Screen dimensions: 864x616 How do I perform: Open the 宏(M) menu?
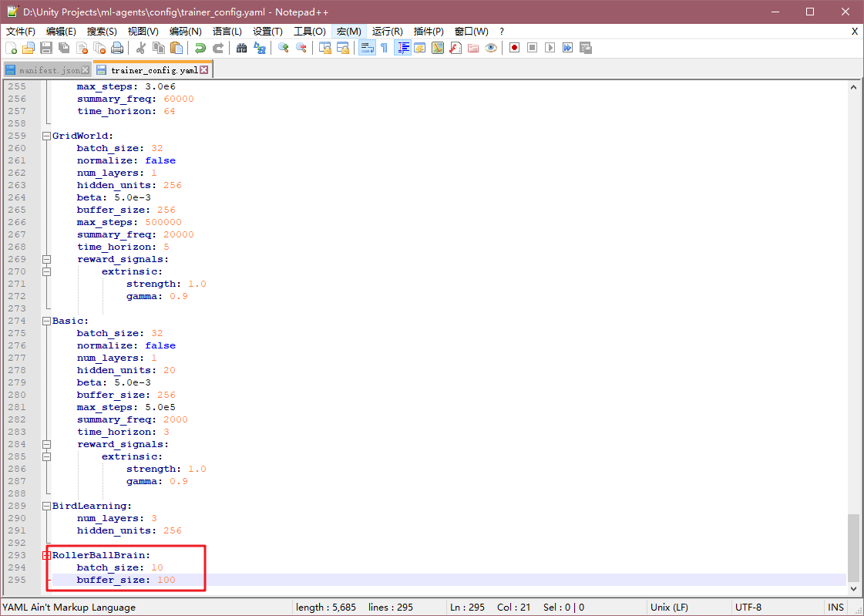click(x=349, y=32)
